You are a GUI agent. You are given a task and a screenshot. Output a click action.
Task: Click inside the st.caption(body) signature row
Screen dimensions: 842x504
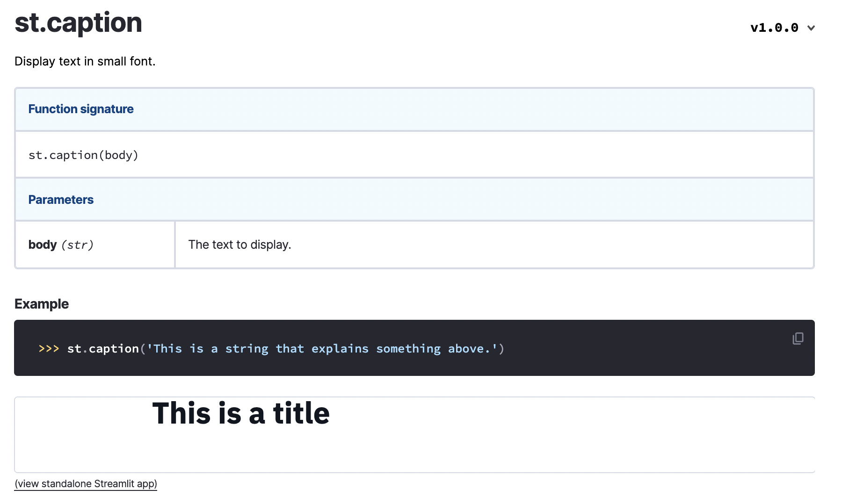point(83,155)
